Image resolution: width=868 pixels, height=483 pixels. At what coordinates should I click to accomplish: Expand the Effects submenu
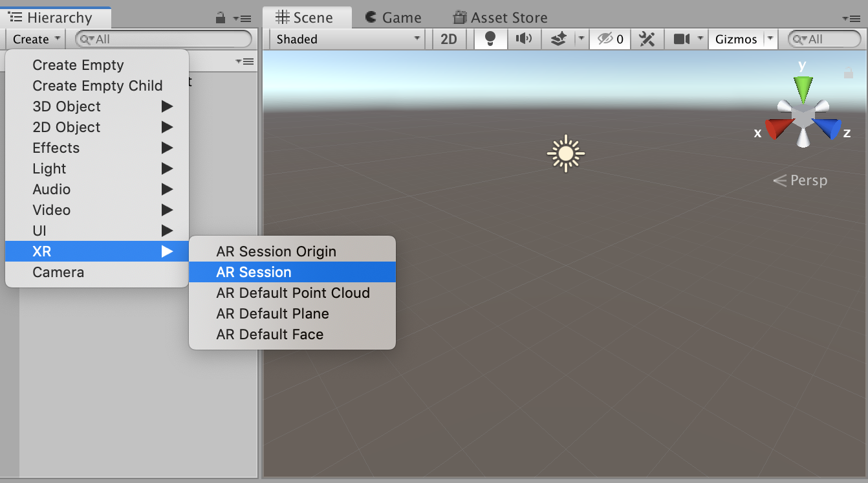tap(97, 148)
